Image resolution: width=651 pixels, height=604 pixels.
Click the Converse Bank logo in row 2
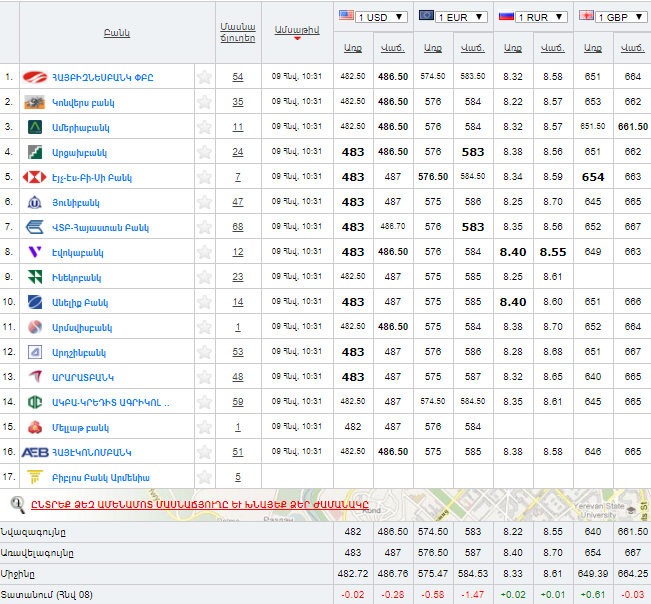pos(34,102)
